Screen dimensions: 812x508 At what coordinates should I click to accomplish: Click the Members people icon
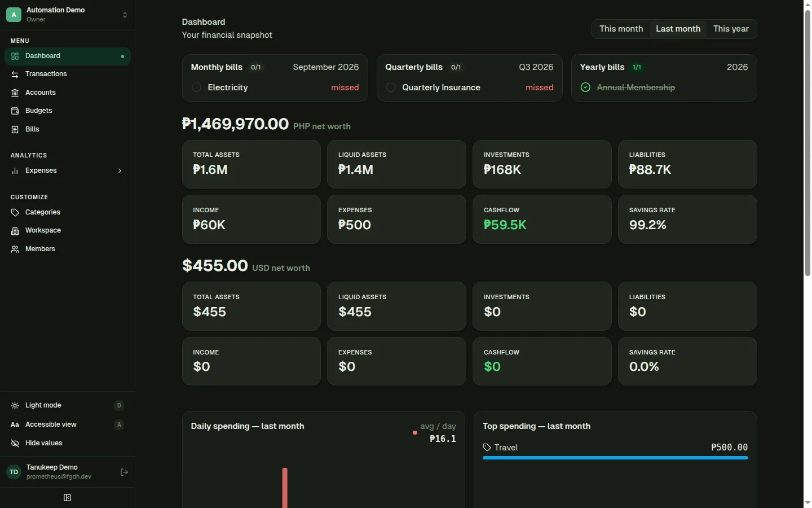pyautogui.click(x=15, y=249)
